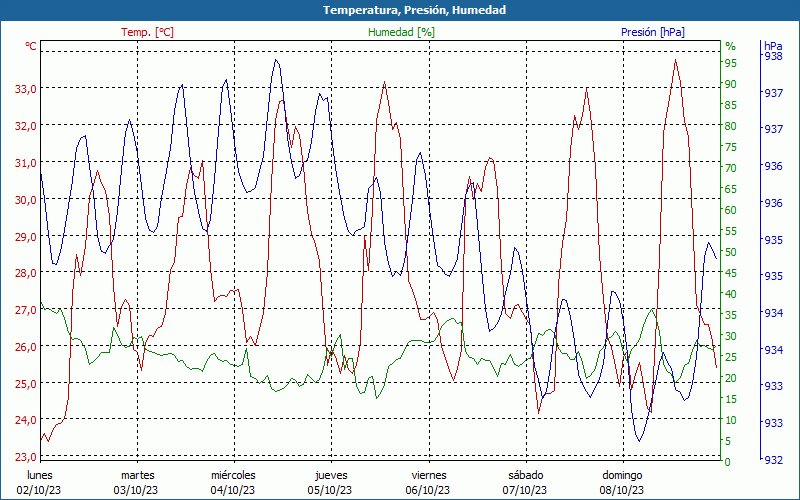Click humidity axis value '65'
Screen dimensions: 800x500
click(731, 189)
